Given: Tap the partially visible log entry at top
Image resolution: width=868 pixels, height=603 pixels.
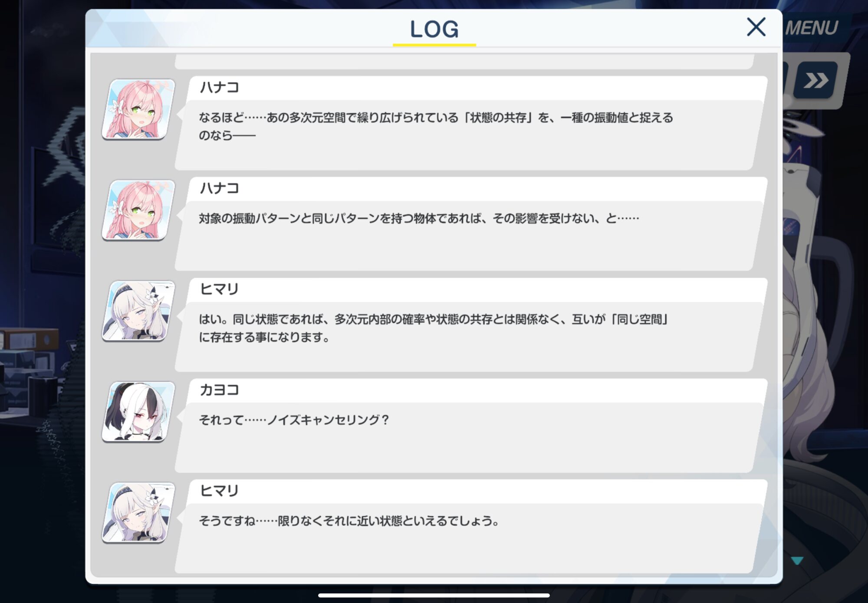Looking at the screenshot, I should point(464,62).
